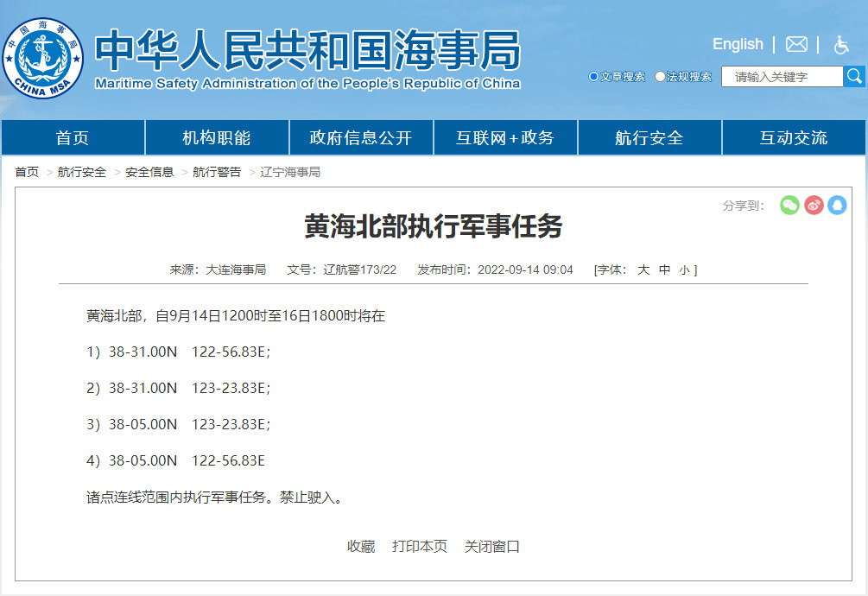Open the 首页 navigation tab
The width and height of the screenshot is (868, 596).
coord(73,137)
